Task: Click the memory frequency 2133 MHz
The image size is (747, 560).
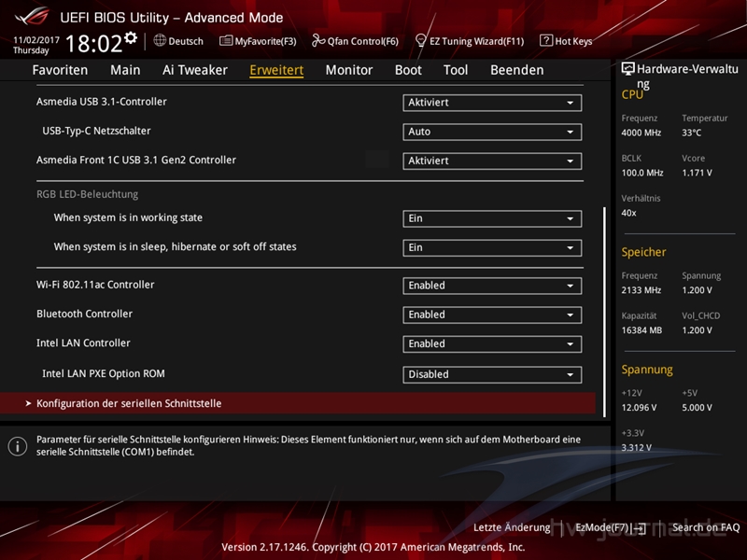Action: pyautogui.click(x=641, y=290)
